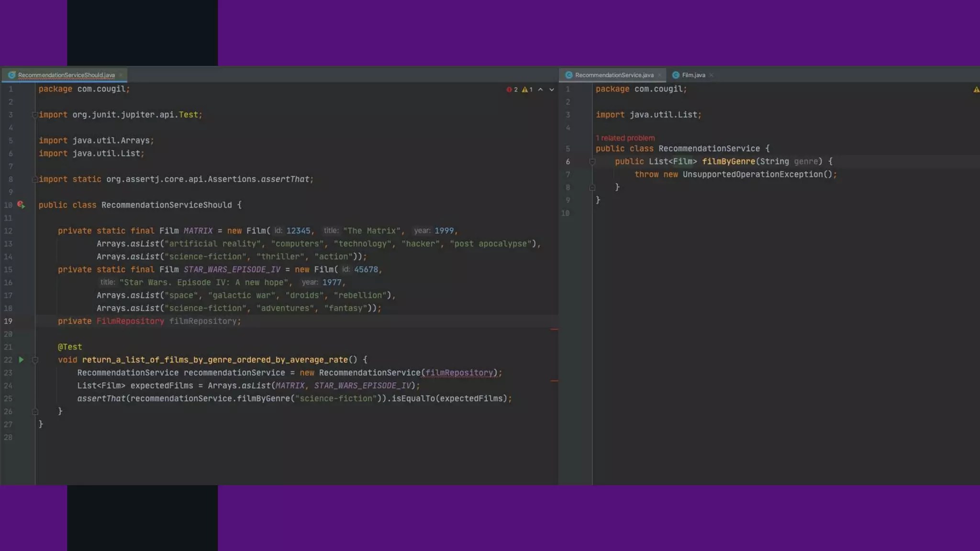Click the unresolved FilmRepository type name

pyautogui.click(x=130, y=321)
